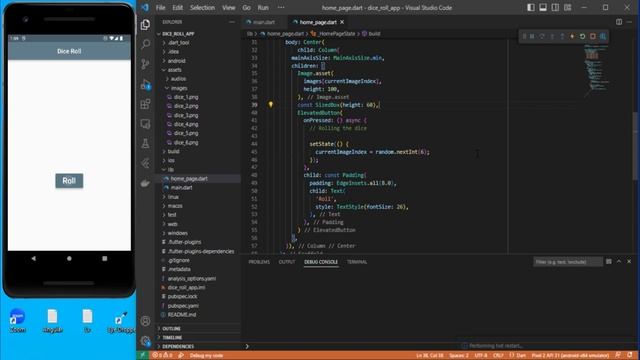Expand the OUTLINE section
This screenshot has width=640, height=360.
click(x=171, y=329)
